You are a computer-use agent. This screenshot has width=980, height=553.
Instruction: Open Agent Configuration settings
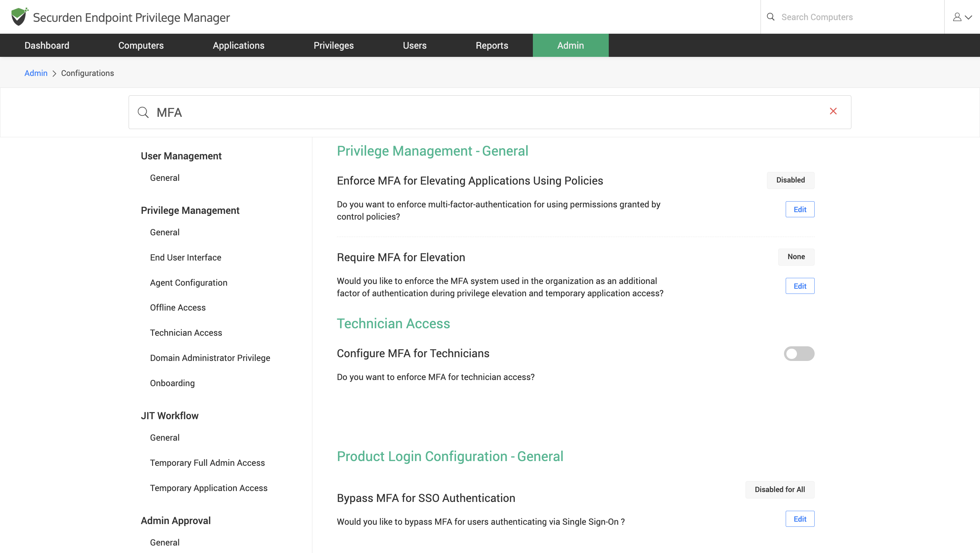click(x=189, y=282)
